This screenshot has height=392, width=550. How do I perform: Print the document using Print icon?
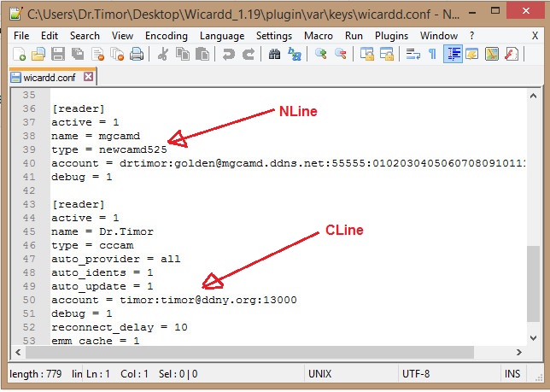[x=137, y=55]
